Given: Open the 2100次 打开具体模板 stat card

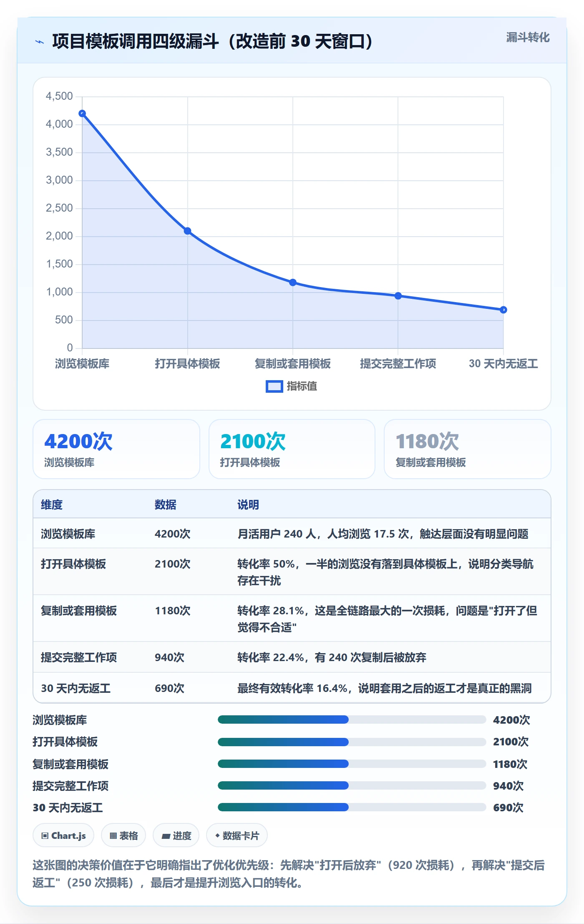Looking at the screenshot, I should click(292, 449).
